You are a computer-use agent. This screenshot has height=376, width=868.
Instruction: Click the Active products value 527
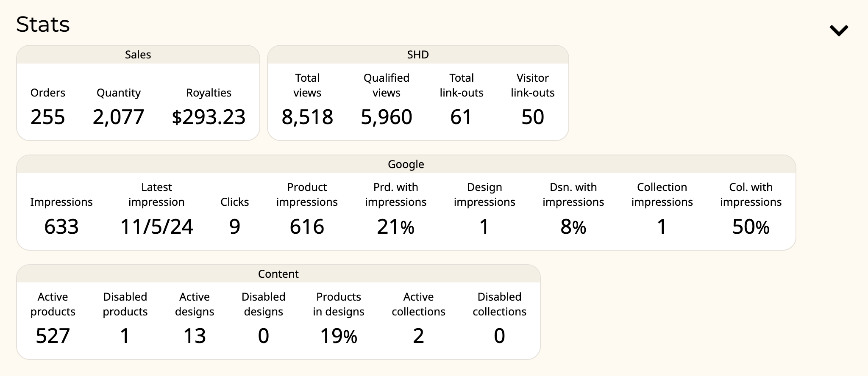pos(53,336)
